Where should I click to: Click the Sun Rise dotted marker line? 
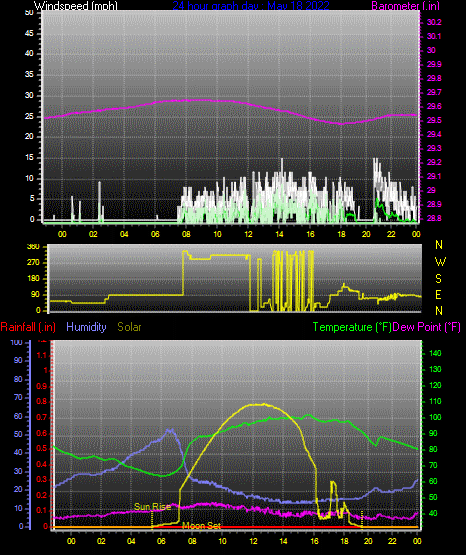pos(152,520)
